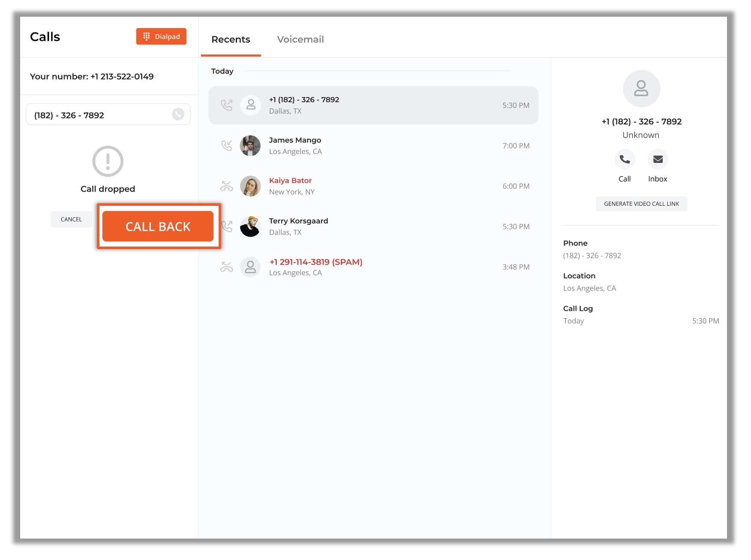Image resolution: width=751 pixels, height=560 pixels.
Task: Click the Call phone icon in details panel
Action: tap(625, 160)
